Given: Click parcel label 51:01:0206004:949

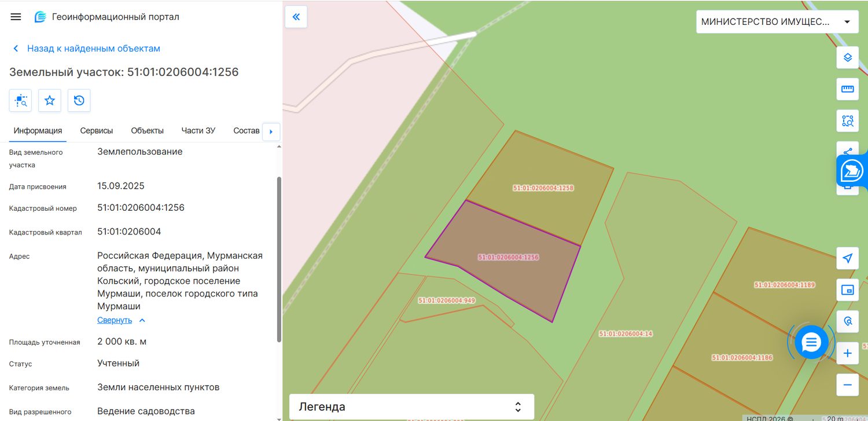Looking at the screenshot, I should click(x=447, y=301).
